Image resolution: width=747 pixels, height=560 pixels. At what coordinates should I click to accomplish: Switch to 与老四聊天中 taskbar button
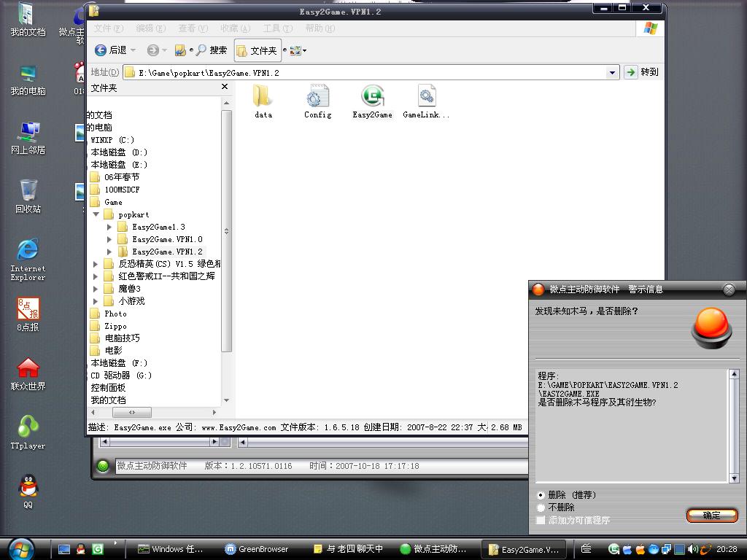tap(349, 549)
